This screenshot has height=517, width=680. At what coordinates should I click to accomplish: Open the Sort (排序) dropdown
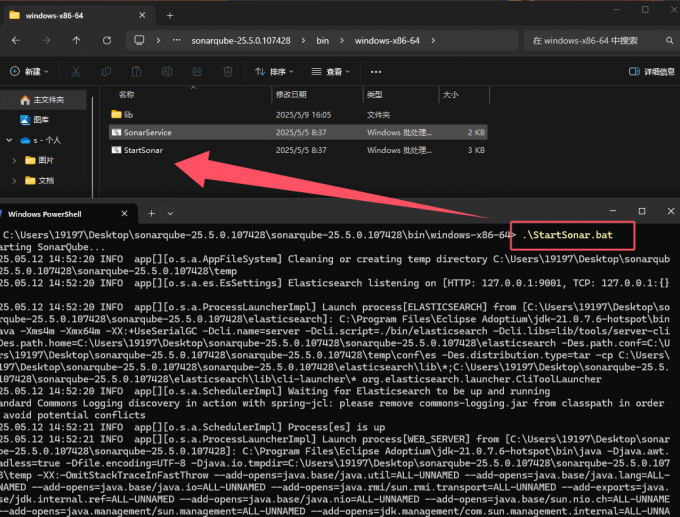274,72
